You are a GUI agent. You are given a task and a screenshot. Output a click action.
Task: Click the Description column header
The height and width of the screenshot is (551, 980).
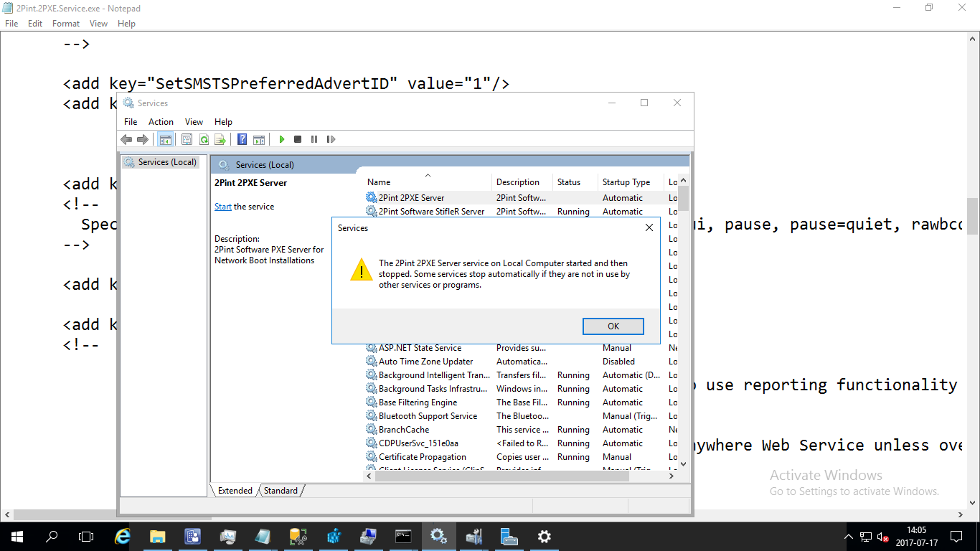tap(522, 182)
